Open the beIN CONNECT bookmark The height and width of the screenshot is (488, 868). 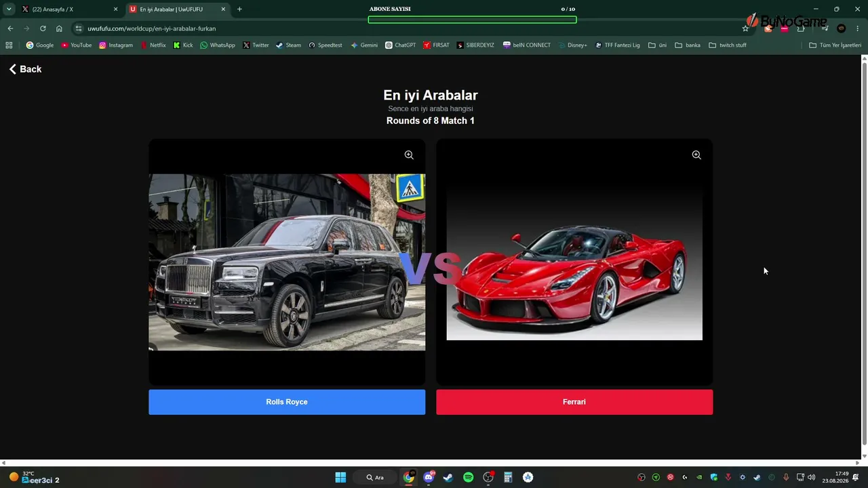(x=527, y=45)
